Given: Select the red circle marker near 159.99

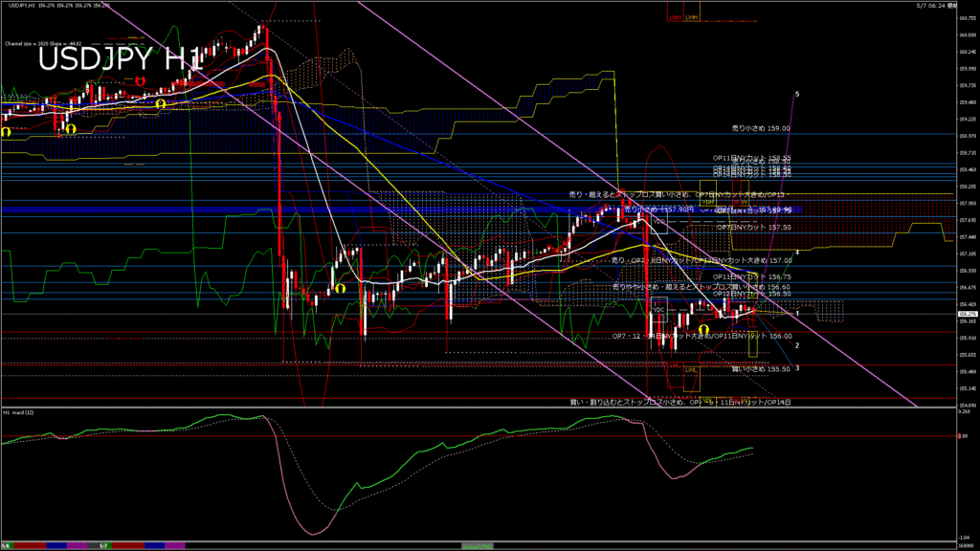Looking at the screenshot, I should [x=140, y=81].
